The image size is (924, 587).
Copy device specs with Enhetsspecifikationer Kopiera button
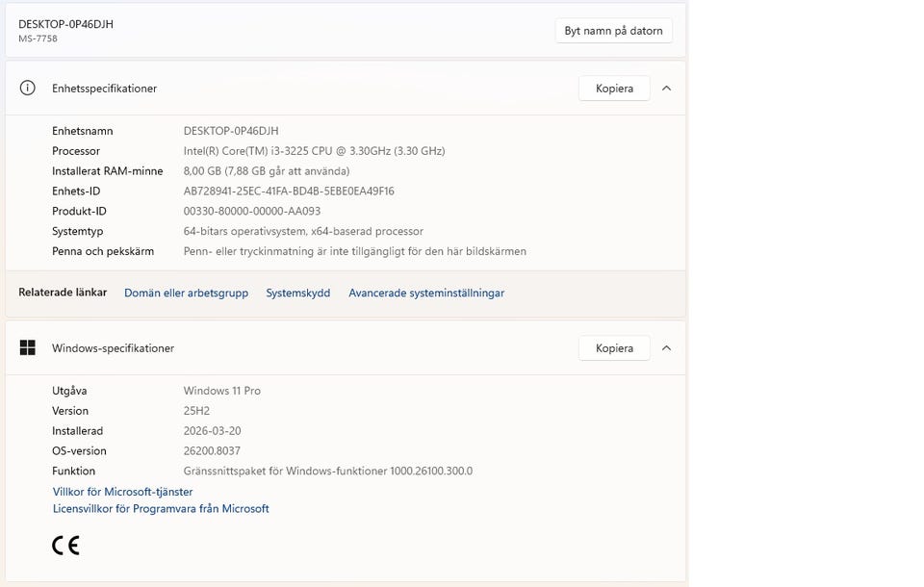point(614,89)
